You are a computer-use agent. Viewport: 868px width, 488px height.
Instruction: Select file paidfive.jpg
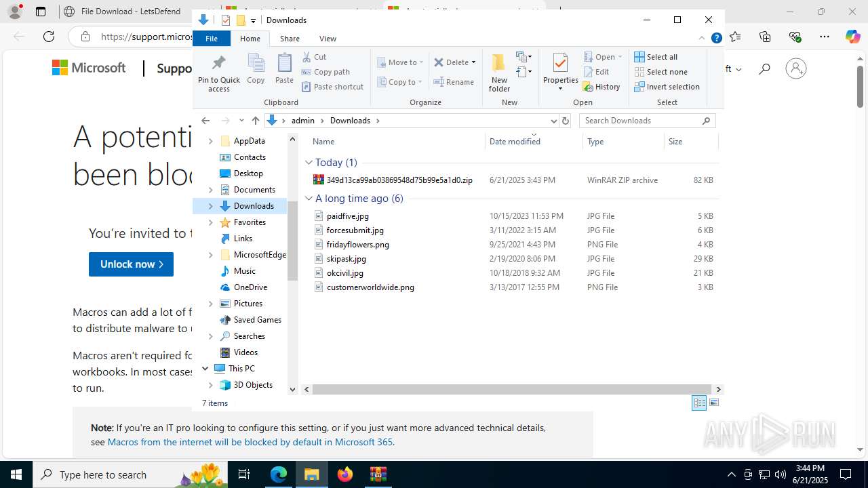pyautogui.click(x=347, y=216)
